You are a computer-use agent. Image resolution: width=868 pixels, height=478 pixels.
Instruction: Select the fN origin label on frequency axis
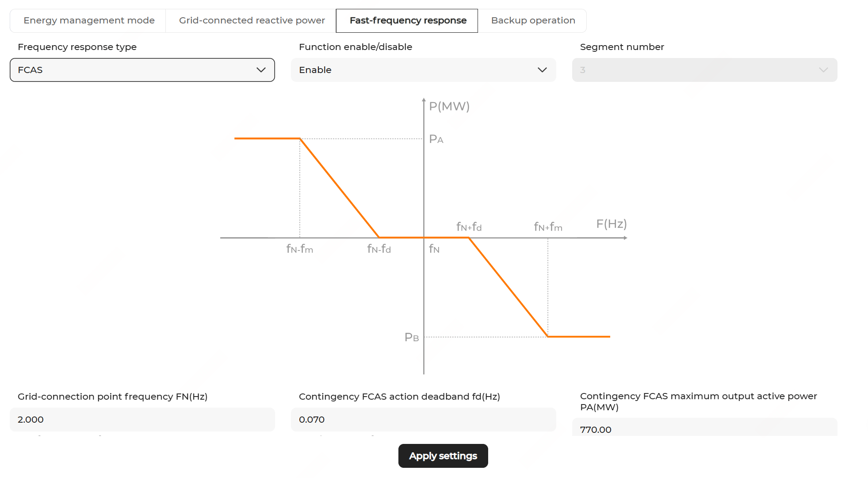click(434, 249)
